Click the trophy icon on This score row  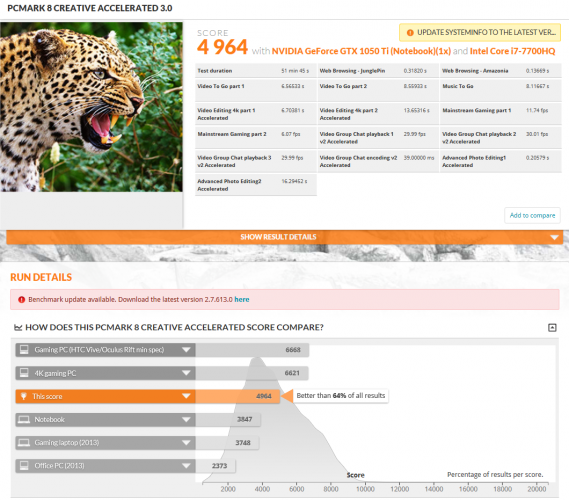pos(24,396)
